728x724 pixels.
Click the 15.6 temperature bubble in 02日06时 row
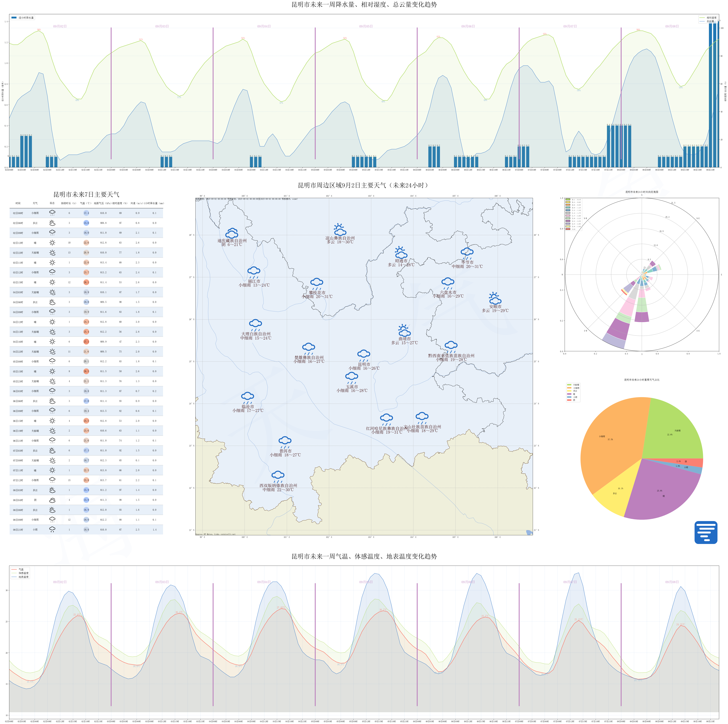(x=86, y=223)
